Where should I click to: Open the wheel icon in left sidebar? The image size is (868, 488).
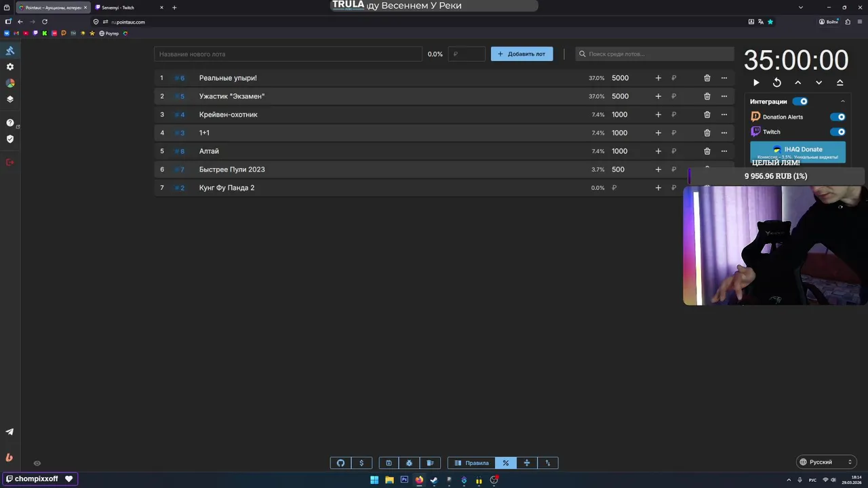pyautogui.click(x=10, y=83)
